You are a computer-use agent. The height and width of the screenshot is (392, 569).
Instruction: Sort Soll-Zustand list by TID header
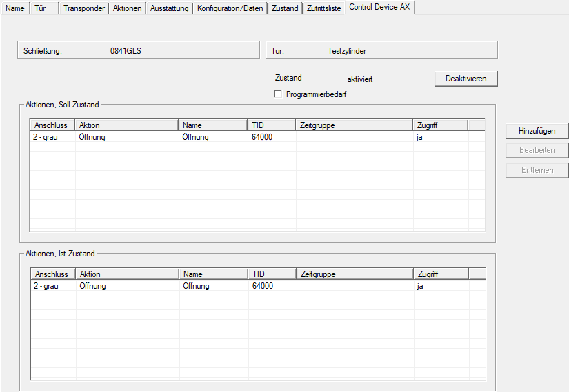[272, 125]
